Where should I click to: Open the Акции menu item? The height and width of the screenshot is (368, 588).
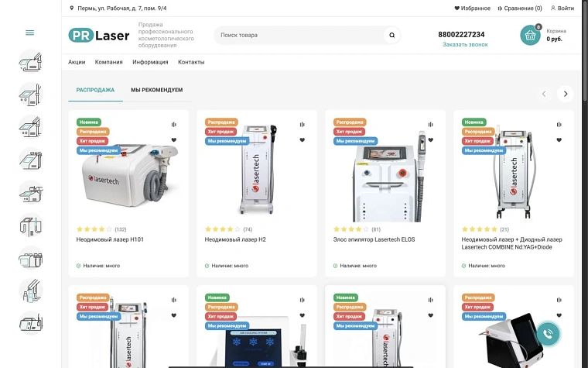pos(77,62)
